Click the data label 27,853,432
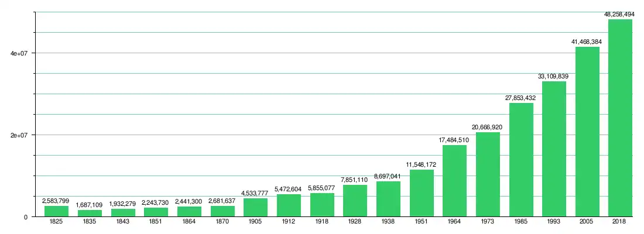The height and width of the screenshot is (234, 644). pyautogui.click(x=521, y=98)
